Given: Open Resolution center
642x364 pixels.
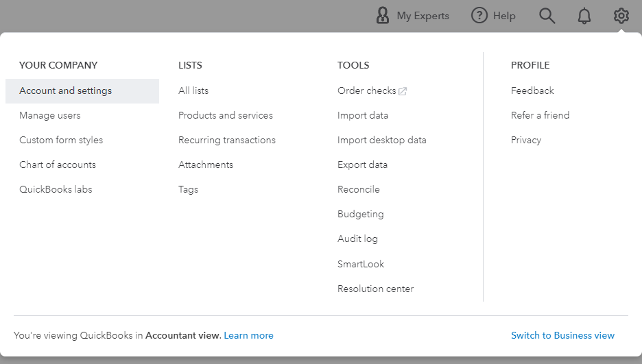Looking at the screenshot, I should click(376, 289).
